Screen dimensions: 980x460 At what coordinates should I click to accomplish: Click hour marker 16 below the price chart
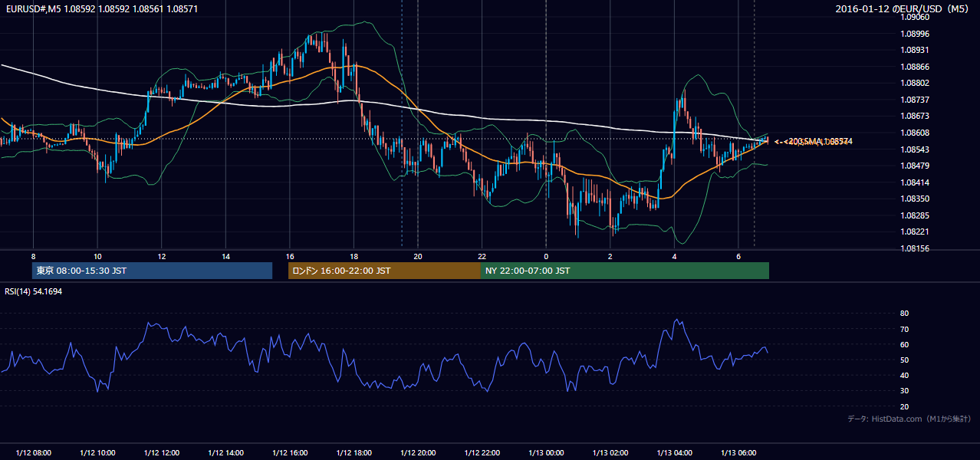click(x=290, y=256)
